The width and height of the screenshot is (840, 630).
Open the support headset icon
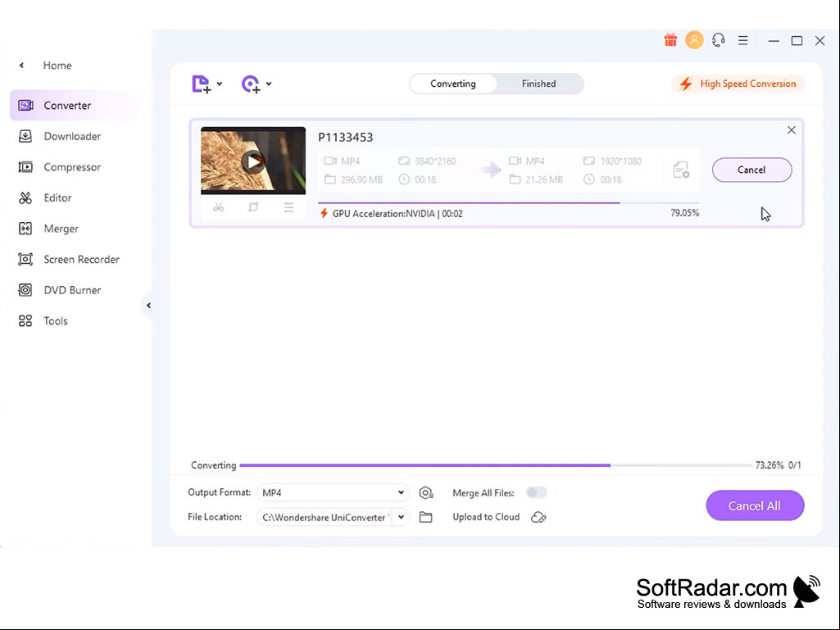click(719, 40)
